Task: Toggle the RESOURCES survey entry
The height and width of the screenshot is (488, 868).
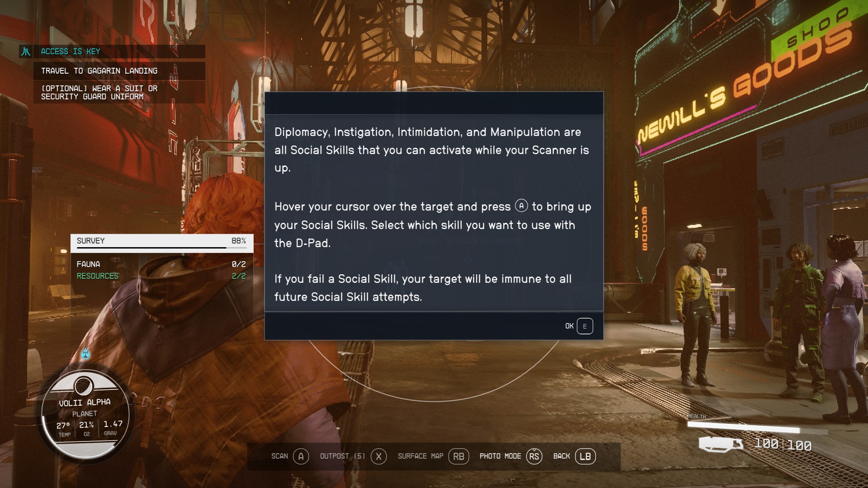Action: pyautogui.click(x=98, y=276)
